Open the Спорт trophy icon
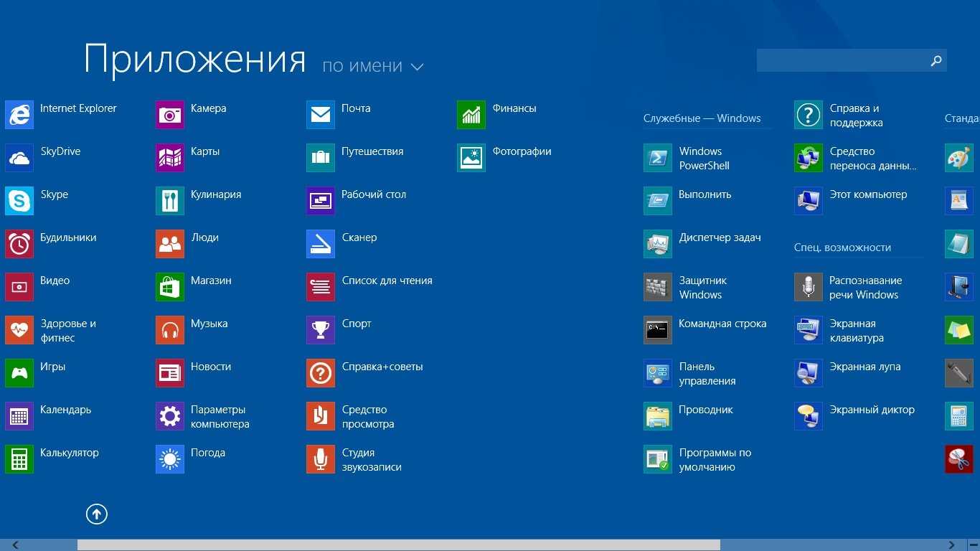The height and width of the screenshot is (551, 980). 321,330
